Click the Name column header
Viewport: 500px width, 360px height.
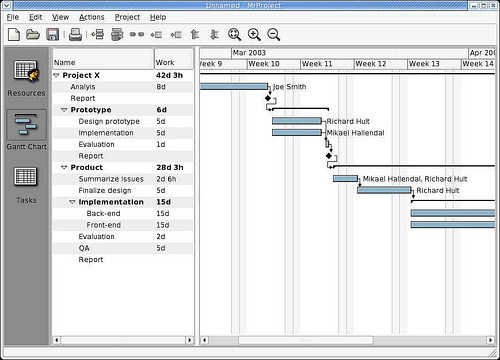coord(103,59)
